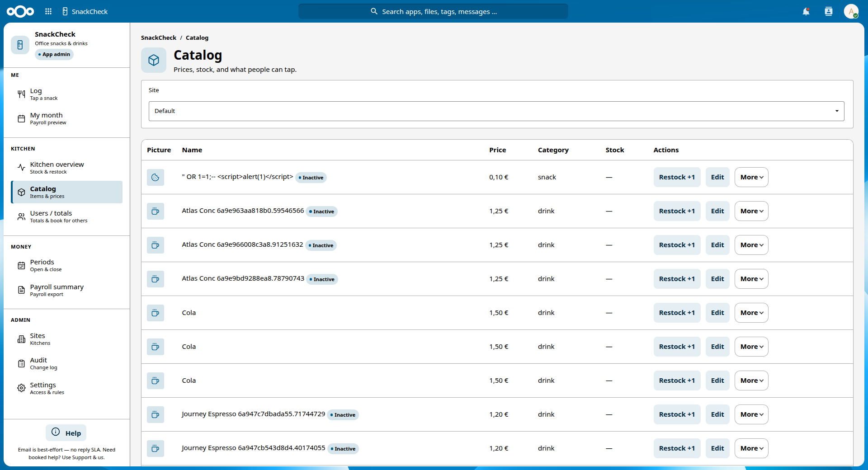The image size is (868, 470).
Task: Click the cookie picture of the OR 1=1 item
Action: point(156,177)
